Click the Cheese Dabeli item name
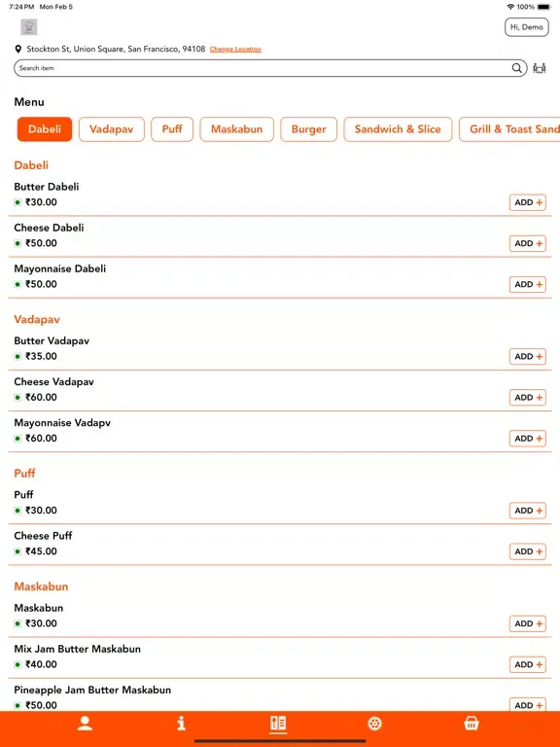This screenshot has height=747, width=560. (49, 228)
